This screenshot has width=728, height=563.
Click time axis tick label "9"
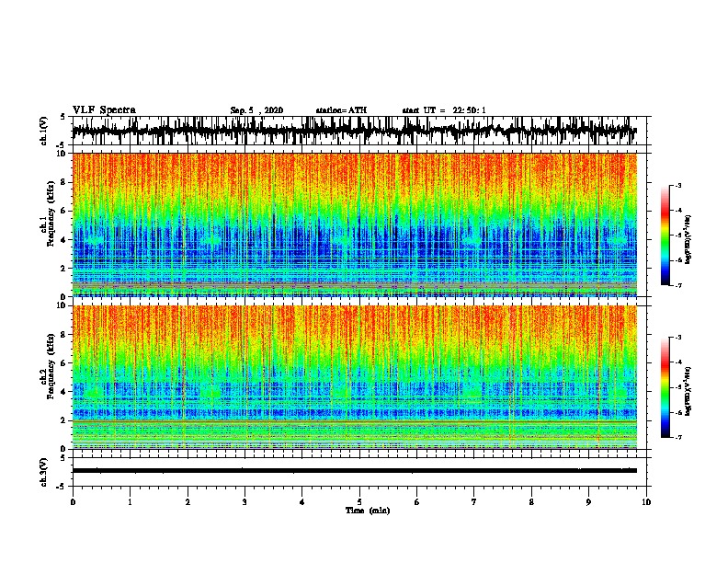[588, 502]
